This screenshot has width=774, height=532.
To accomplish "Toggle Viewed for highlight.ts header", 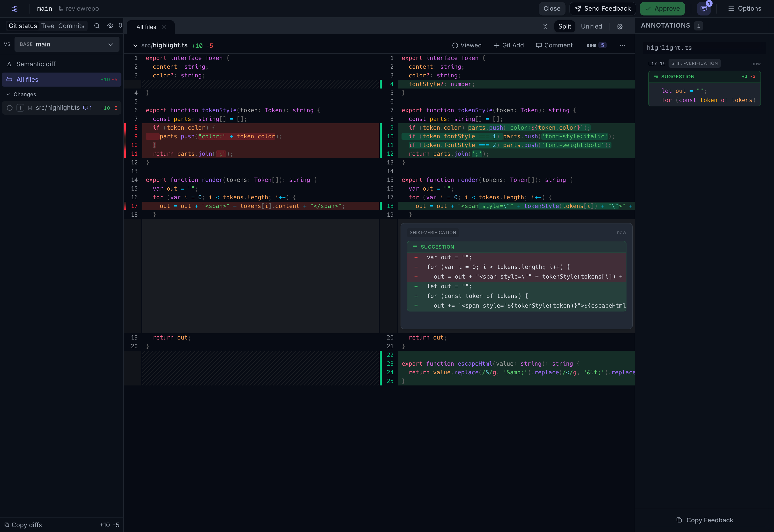I will tap(467, 45).
